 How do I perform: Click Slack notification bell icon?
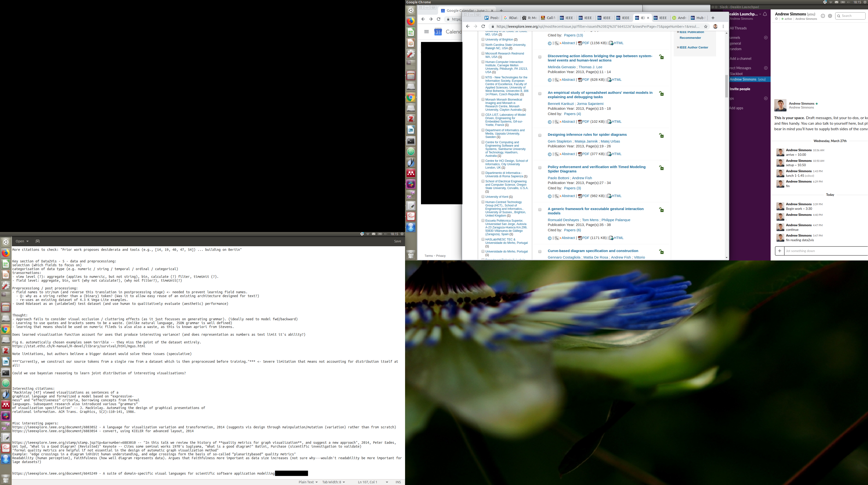tap(765, 14)
